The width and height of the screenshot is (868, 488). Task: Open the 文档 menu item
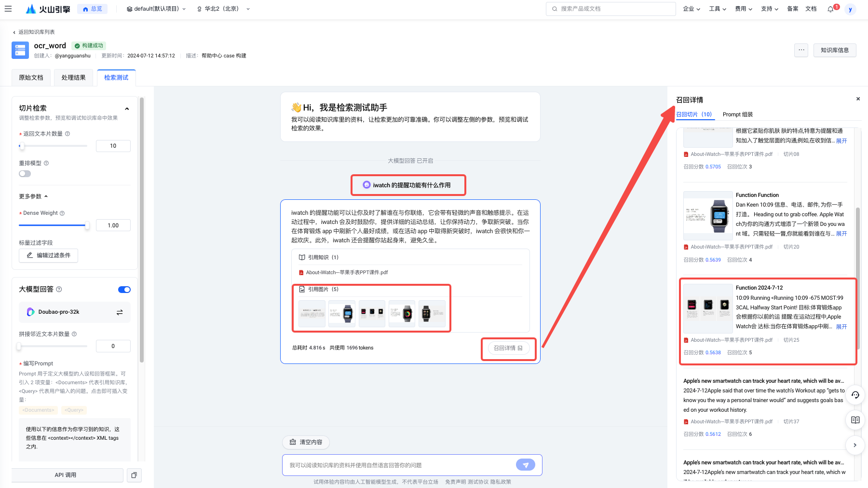811,9
